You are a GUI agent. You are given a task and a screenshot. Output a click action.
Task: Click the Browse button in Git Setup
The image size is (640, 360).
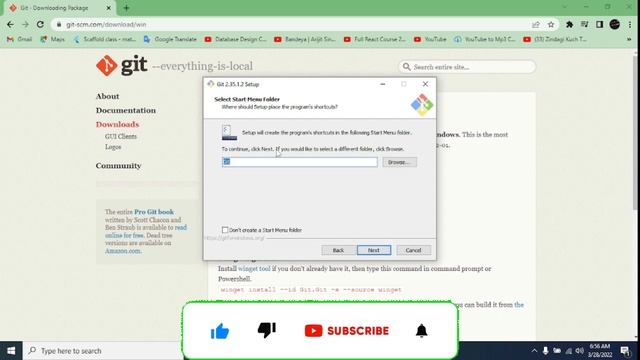(x=399, y=162)
